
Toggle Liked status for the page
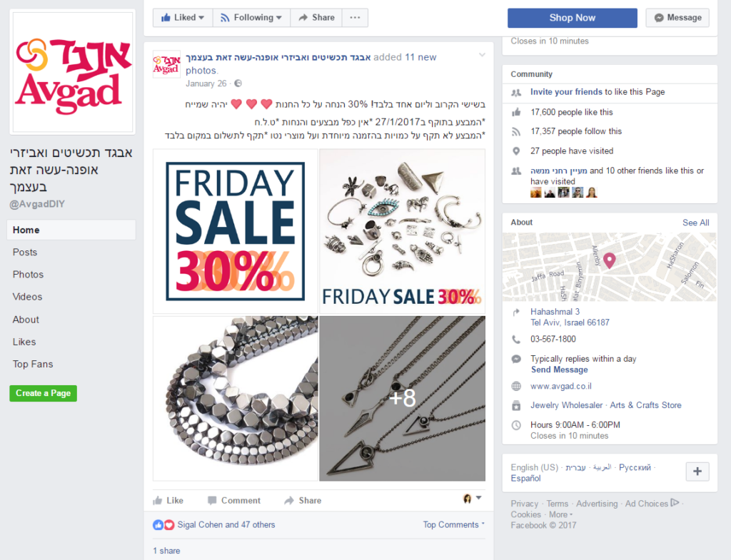pos(183,18)
